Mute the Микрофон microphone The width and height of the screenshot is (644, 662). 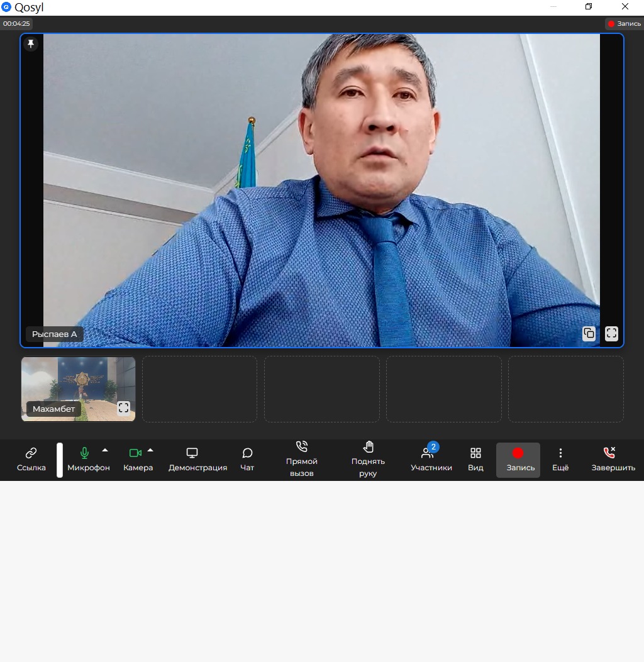(x=84, y=453)
